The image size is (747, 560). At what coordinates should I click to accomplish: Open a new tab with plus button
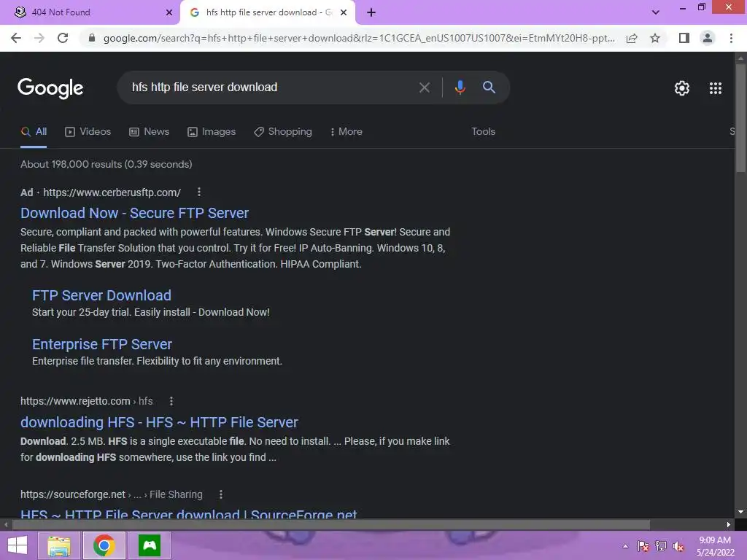tap(371, 12)
